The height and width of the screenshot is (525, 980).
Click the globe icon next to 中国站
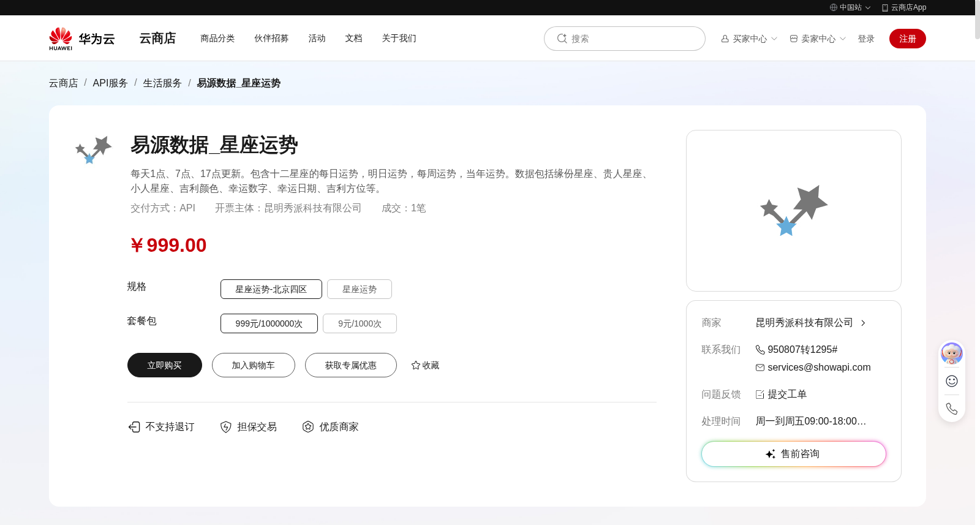834,7
